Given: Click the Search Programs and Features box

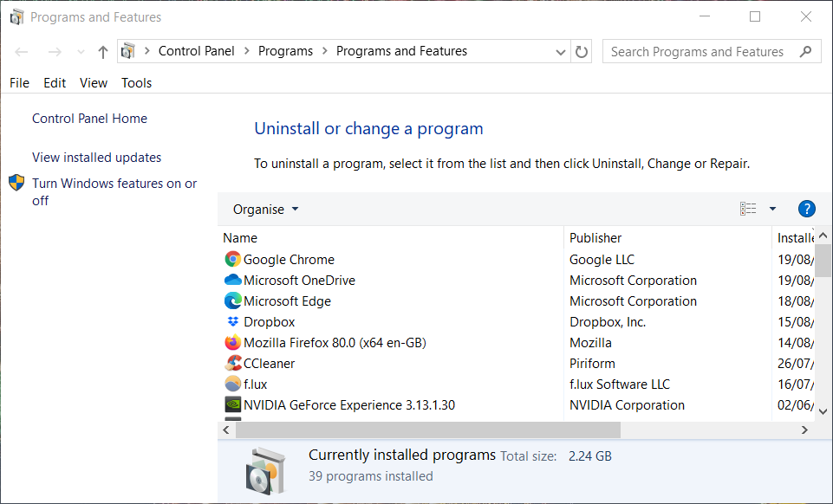Looking at the screenshot, I should [x=702, y=52].
